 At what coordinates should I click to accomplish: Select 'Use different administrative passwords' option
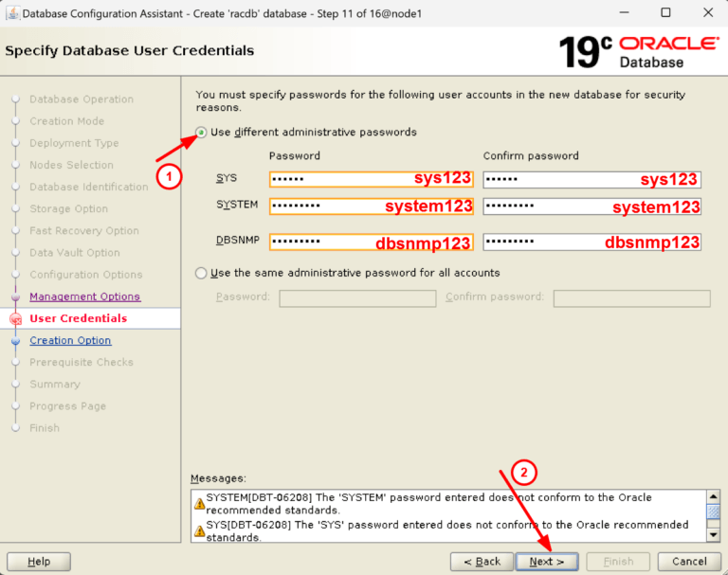[x=201, y=133]
